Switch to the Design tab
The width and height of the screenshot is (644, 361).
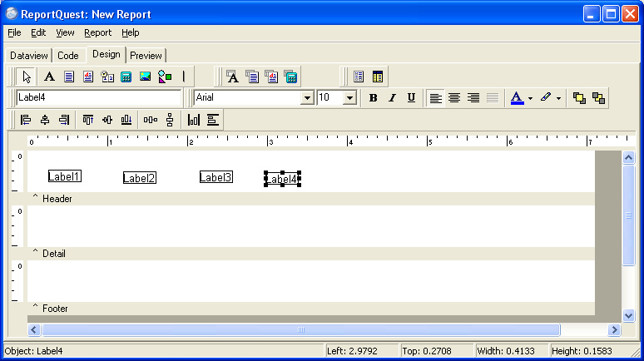tap(106, 54)
